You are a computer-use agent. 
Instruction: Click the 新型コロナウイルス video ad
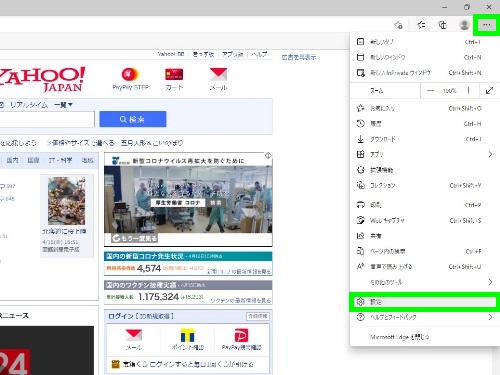coord(188,199)
